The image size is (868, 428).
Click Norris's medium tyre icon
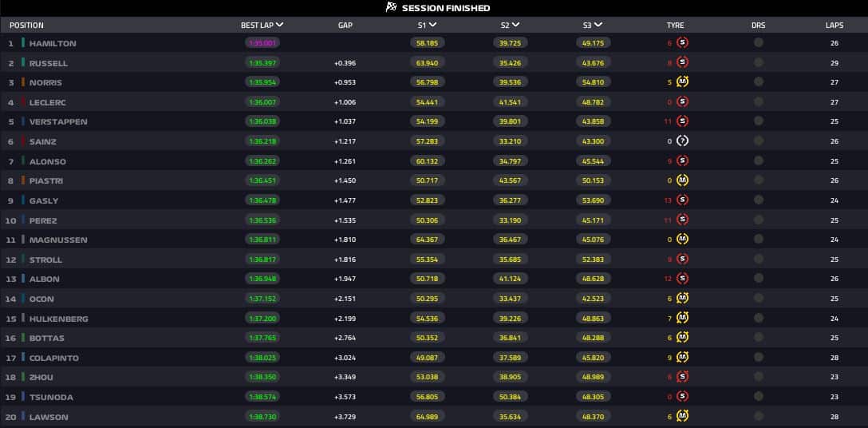click(683, 82)
